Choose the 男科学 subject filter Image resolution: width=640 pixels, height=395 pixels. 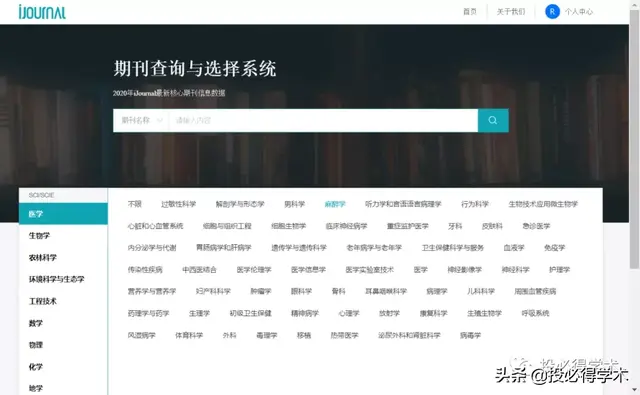click(294, 204)
